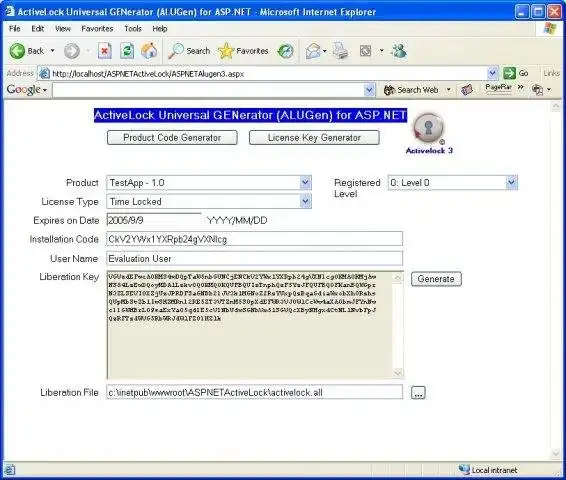Open the Favorites menu
566x480 pixels.
pos(97,29)
